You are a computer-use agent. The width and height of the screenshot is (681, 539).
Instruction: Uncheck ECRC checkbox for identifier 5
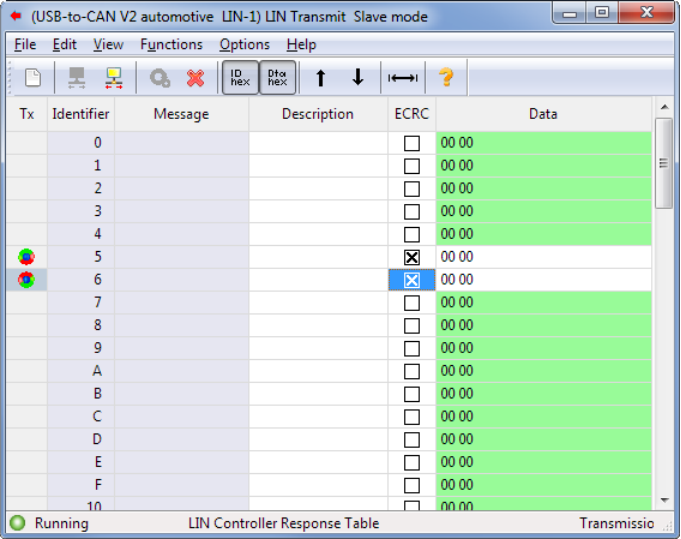click(412, 257)
